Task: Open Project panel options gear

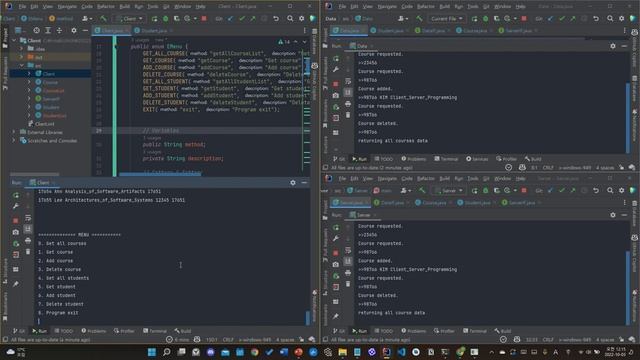Action: [73, 30]
